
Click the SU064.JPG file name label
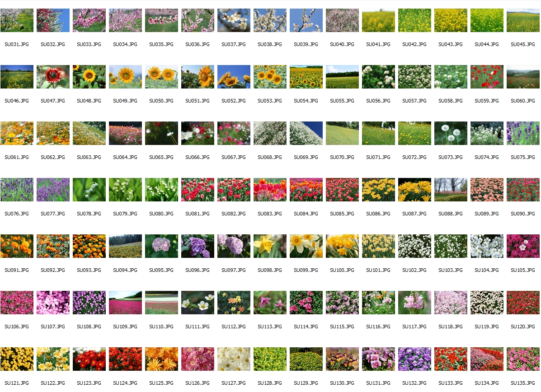click(125, 157)
